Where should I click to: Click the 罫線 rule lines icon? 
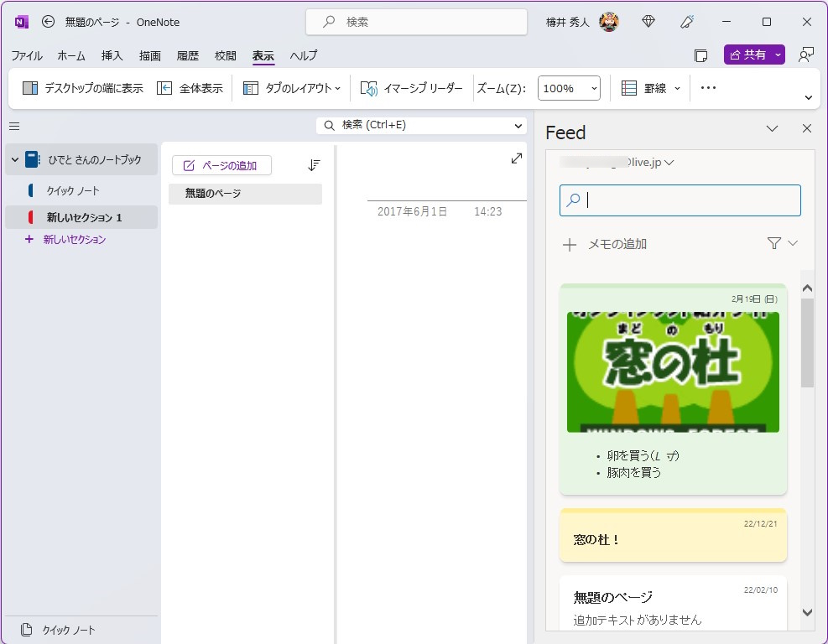[628, 87]
